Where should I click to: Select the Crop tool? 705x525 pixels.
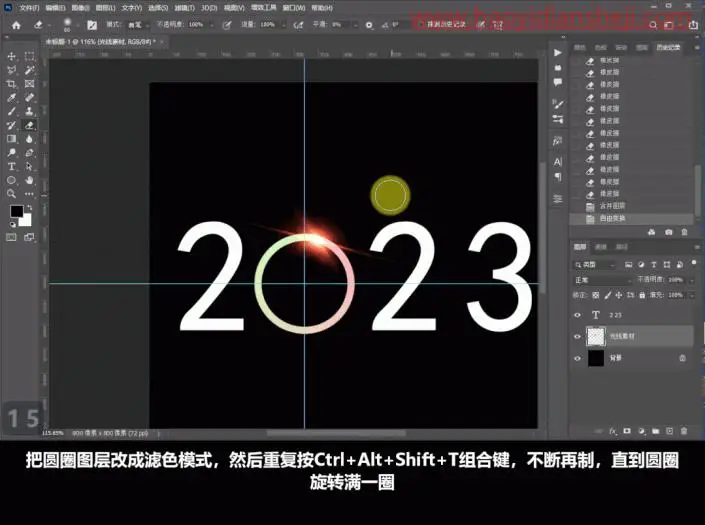[12, 84]
